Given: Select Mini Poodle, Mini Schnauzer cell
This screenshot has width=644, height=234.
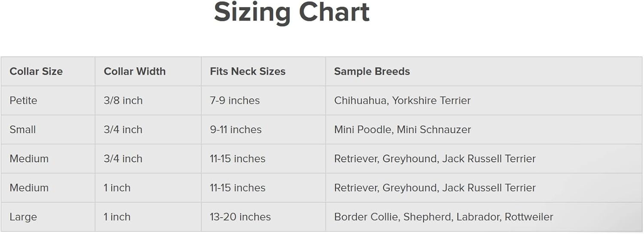Looking at the screenshot, I should pyautogui.click(x=402, y=130).
